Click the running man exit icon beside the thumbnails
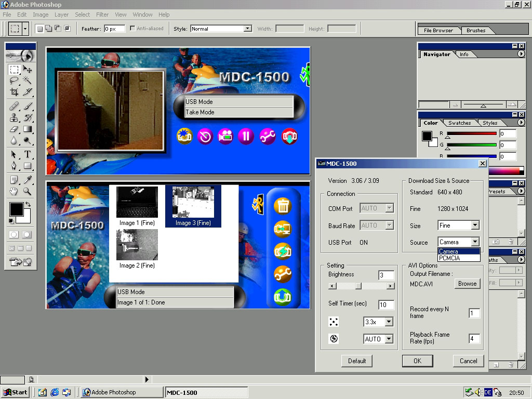The width and height of the screenshot is (532, 399). click(258, 204)
